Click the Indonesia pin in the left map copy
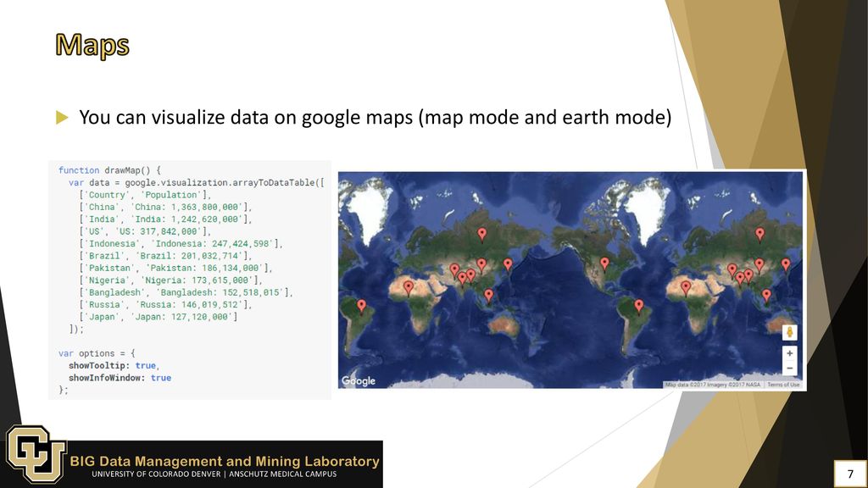This screenshot has height=488, width=868. [488, 296]
